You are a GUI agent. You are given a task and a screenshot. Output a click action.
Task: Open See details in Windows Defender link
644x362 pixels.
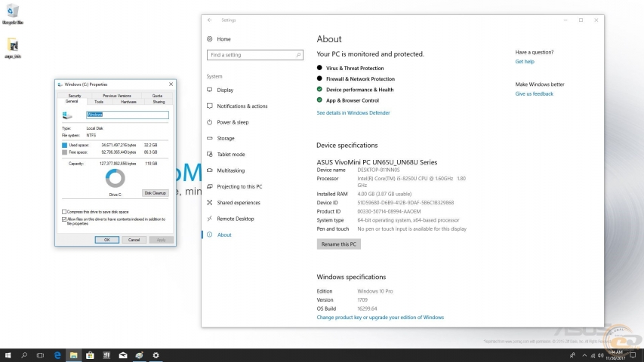(353, 112)
